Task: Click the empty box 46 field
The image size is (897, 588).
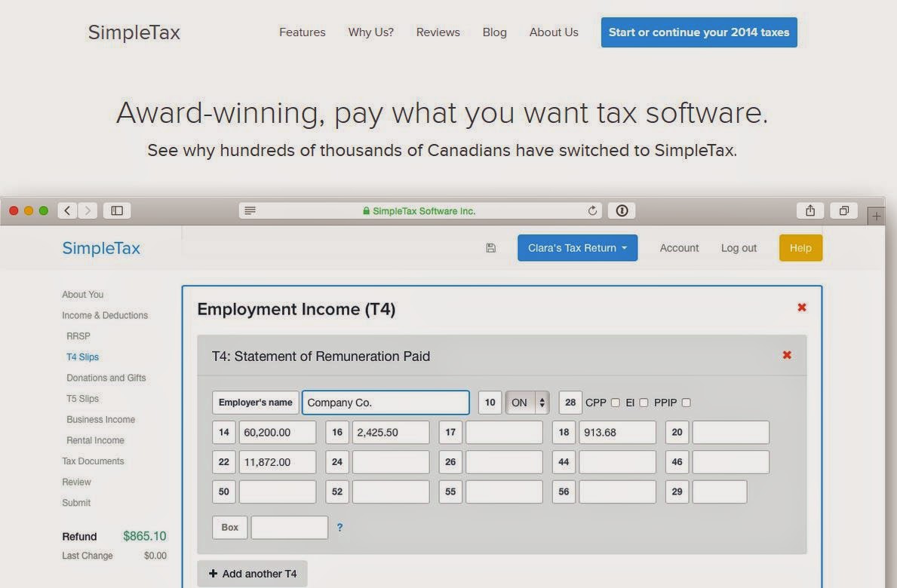Action: coord(730,462)
